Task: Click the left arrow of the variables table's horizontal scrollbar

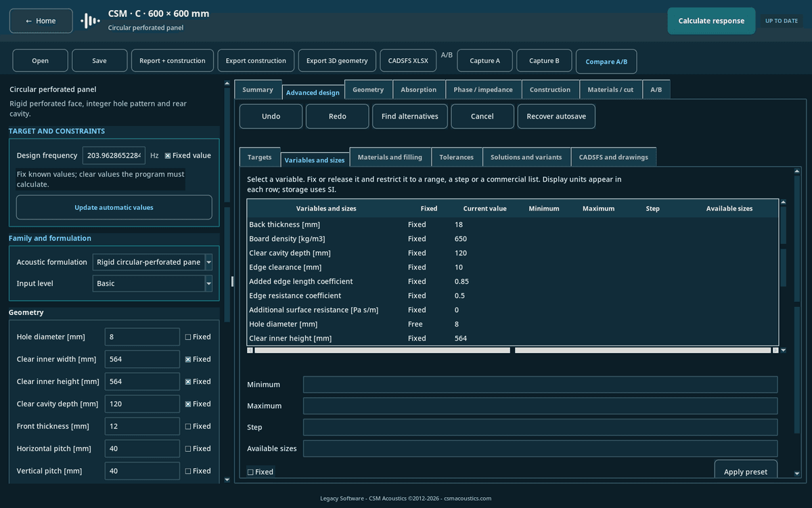Action: (250, 350)
